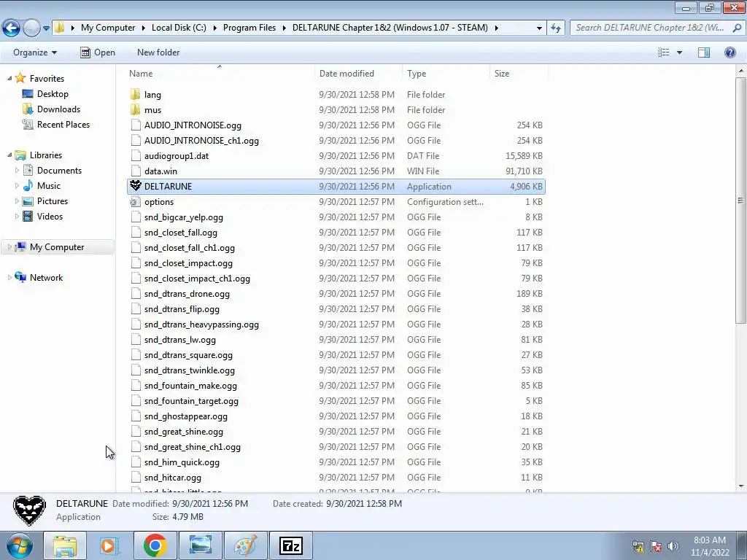Collapse the Favorites tree group
Viewport: 747px width, 560px height.
coord(9,78)
